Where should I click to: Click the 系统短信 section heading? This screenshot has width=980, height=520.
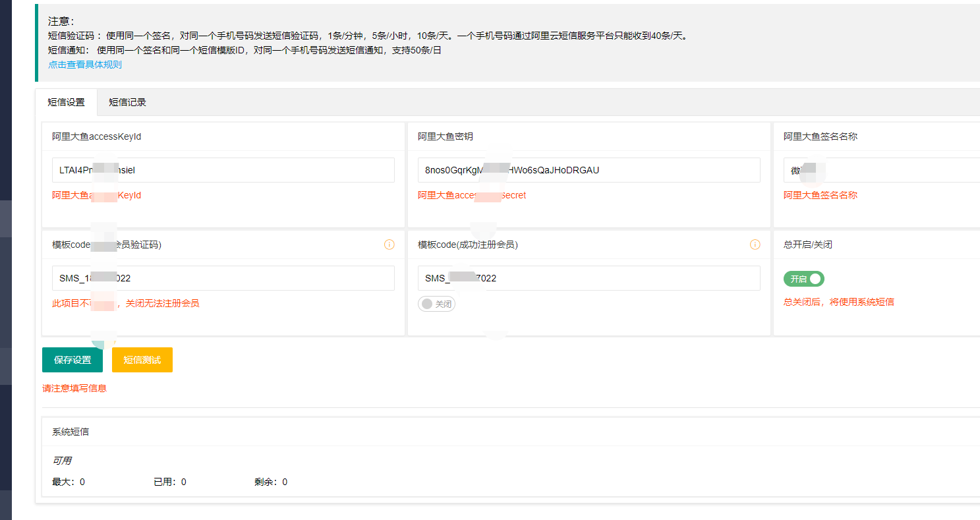click(71, 432)
